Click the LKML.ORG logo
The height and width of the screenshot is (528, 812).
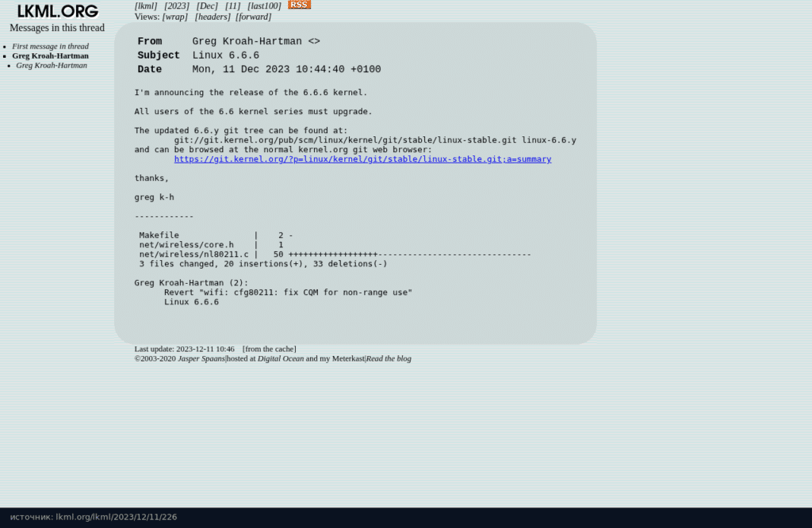pyautogui.click(x=57, y=11)
